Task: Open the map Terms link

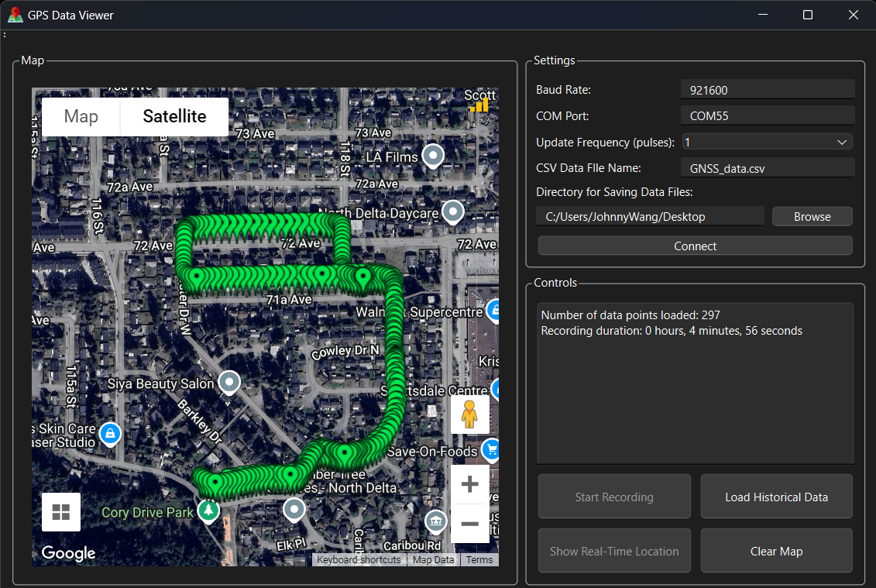Action: pyautogui.click(x=479, y=559)
